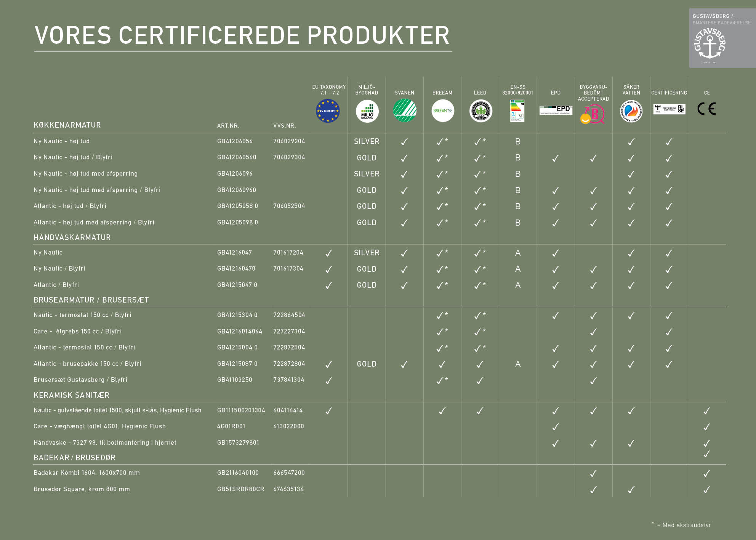Click the footnote Med ekstraudstyr
Viewport: 756px width, 540px height.
click(x=681, y=525)
